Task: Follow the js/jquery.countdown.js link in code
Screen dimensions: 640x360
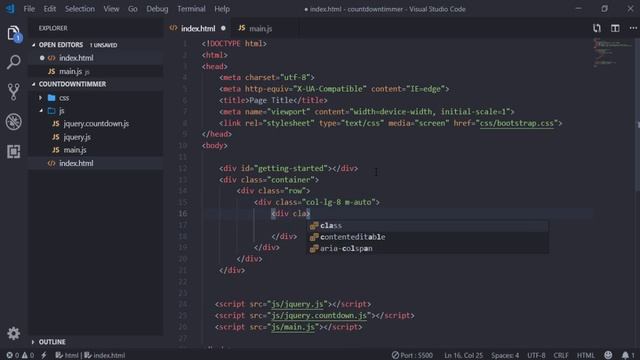Action: point(319,316)
